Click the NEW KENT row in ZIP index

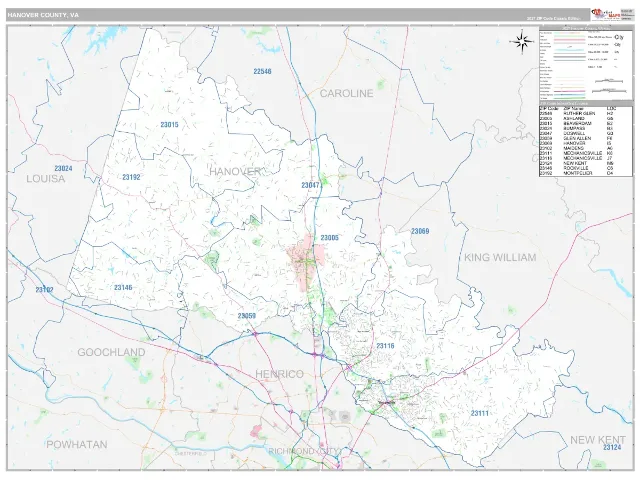[585, 163]
